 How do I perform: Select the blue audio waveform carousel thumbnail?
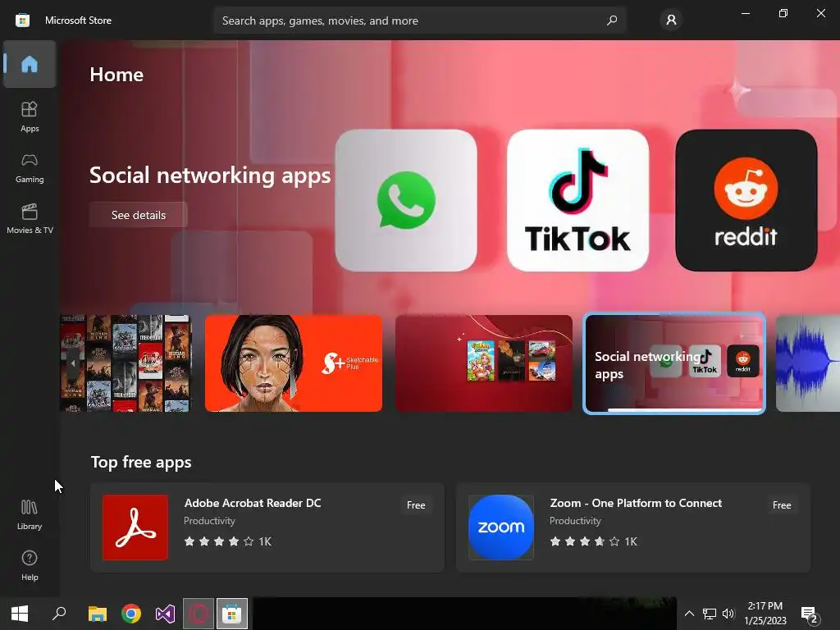pyautogui.click(x=808, y=363)
